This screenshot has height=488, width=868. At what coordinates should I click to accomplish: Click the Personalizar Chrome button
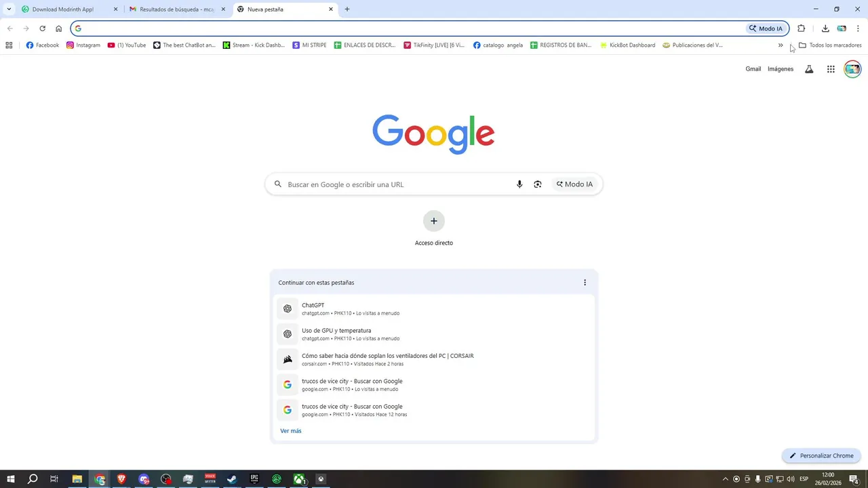(821, 455)
